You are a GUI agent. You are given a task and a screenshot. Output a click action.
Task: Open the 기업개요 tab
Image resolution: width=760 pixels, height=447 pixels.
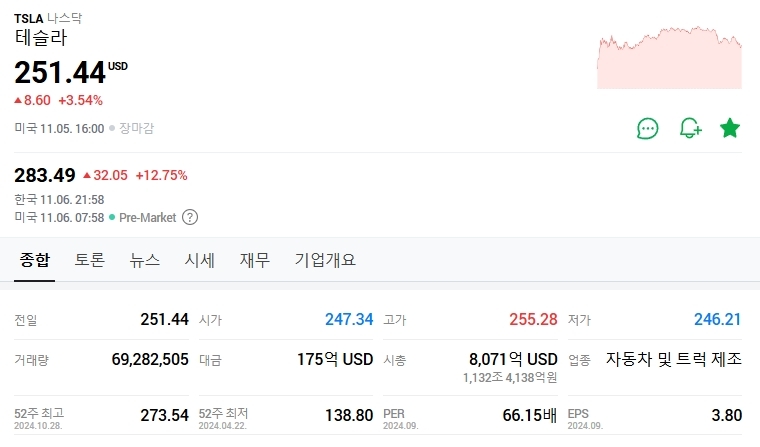(x=325, y=260)
